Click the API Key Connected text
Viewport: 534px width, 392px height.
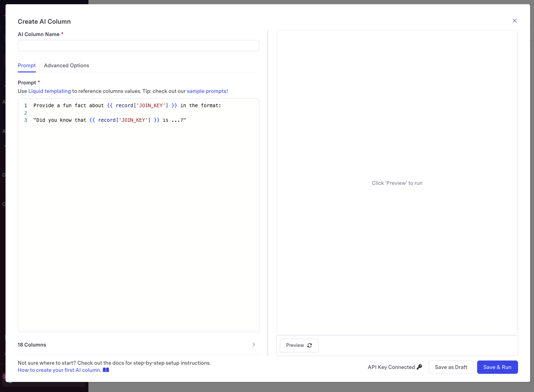[391, 367]
